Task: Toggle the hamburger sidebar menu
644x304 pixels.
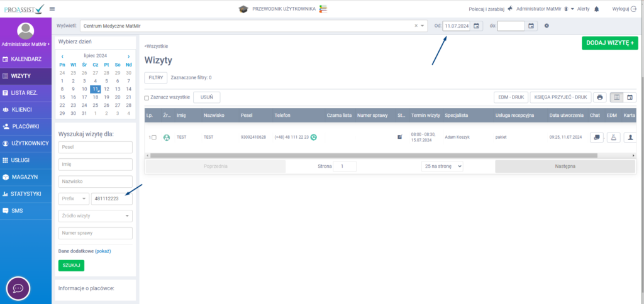Action: [x=52, y=9]
